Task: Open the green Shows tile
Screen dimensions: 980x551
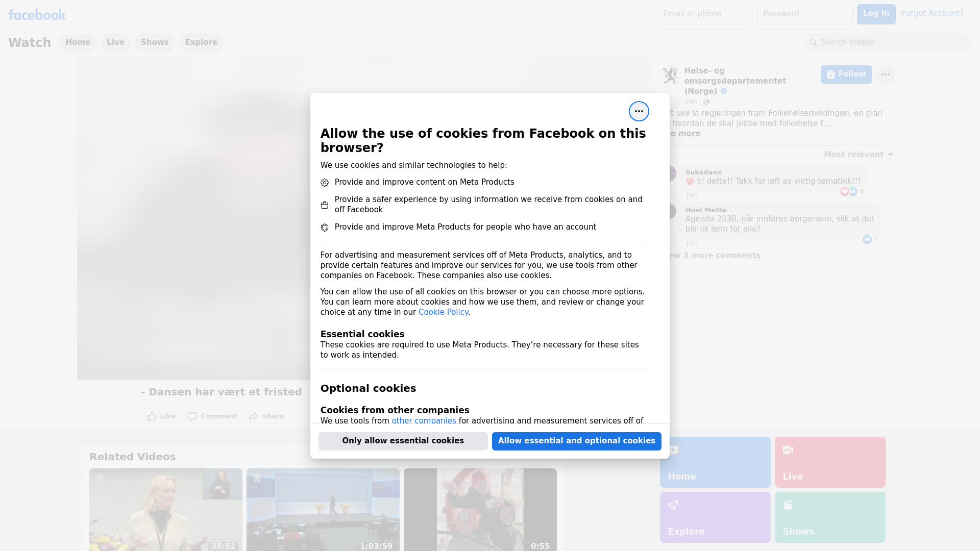Action: [x=830, y=517]
